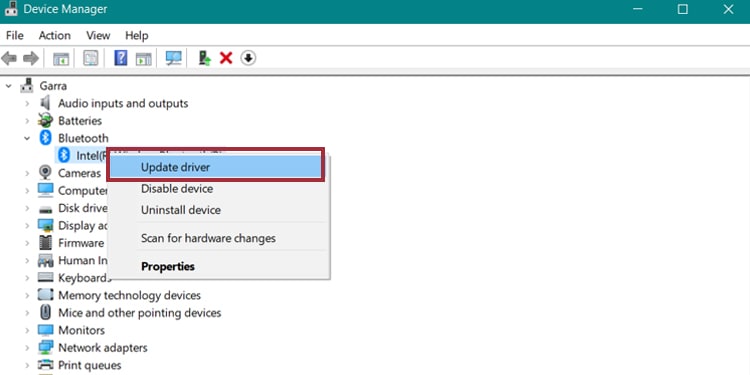Screen dimensions: 750x375
Task: Open the Help menu
Action: (x=137, y=35)
